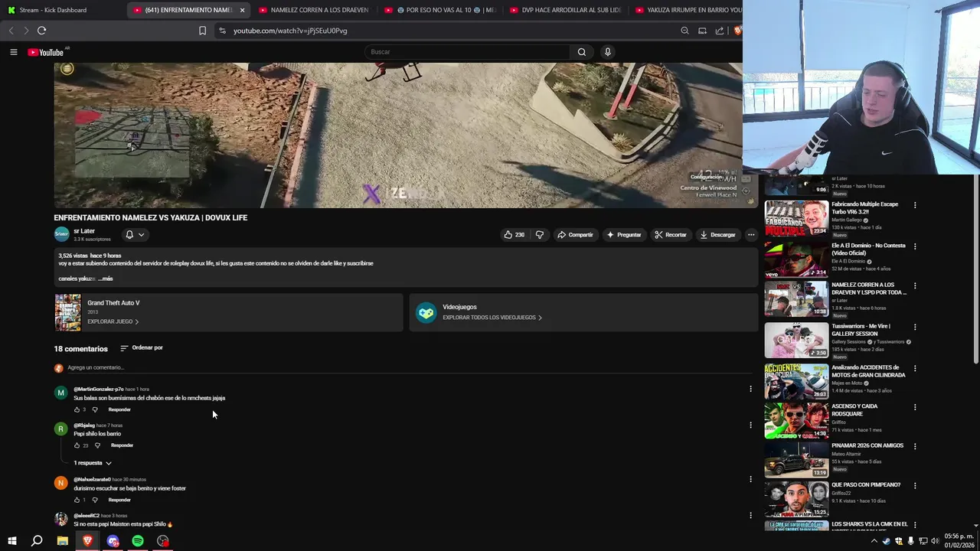Open OBS Studio from taskbar

pos(163,541)
